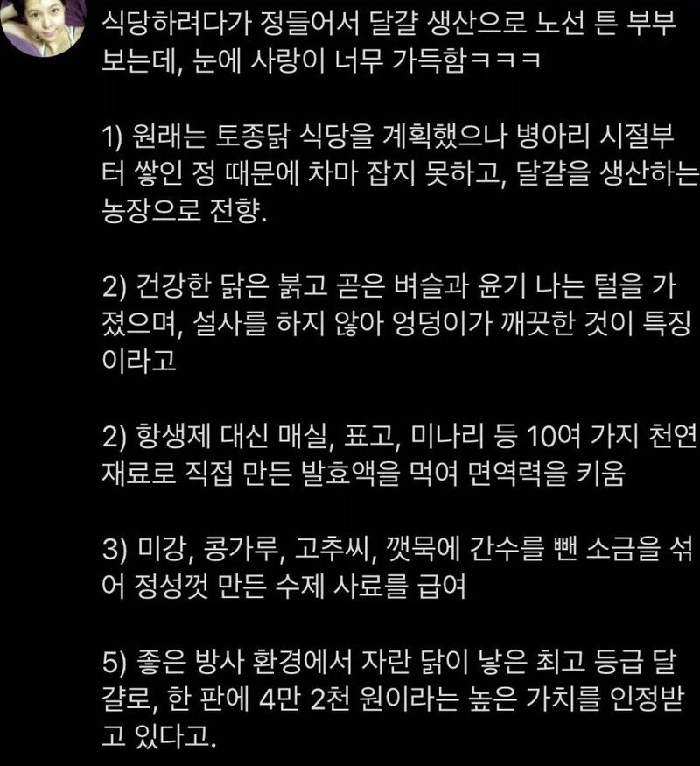Click paragraph 3) starting with 미강, 콩가루
Viewport: 700px width, 766px height.
pos(397,567)
